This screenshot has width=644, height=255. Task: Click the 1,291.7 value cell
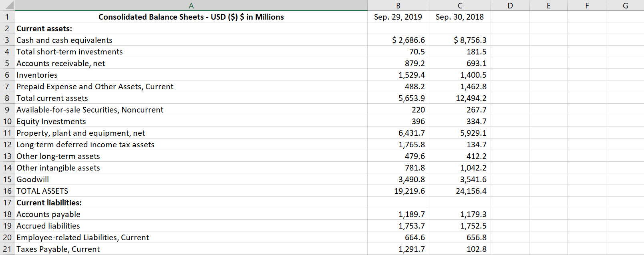tap(398, 249)
